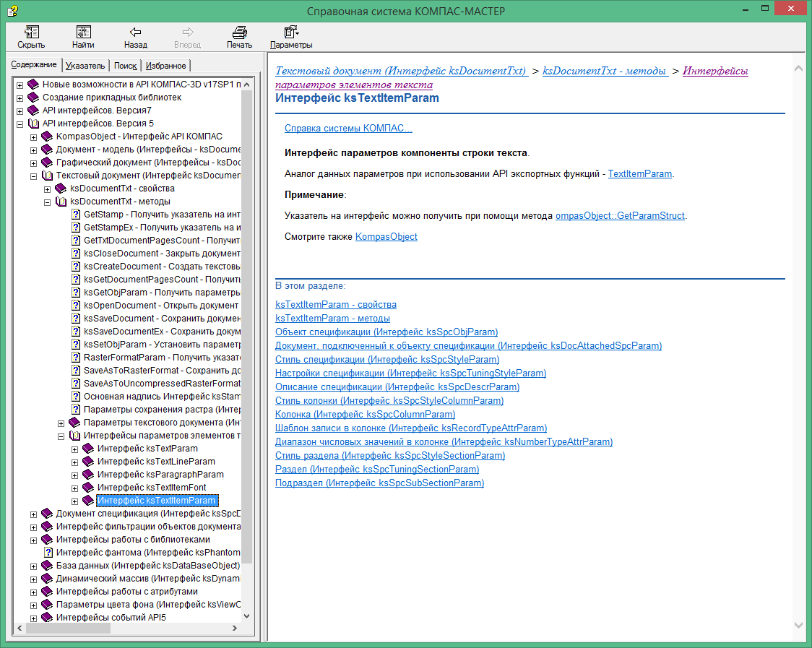The image size is (812, 648).
Task: Open Подраздел (ksSpcSubSectionParam) link
Action: point(379,483)
